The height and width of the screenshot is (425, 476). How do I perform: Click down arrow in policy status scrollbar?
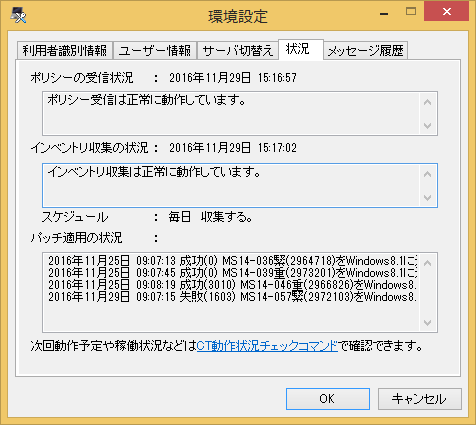tap(428, 126)
